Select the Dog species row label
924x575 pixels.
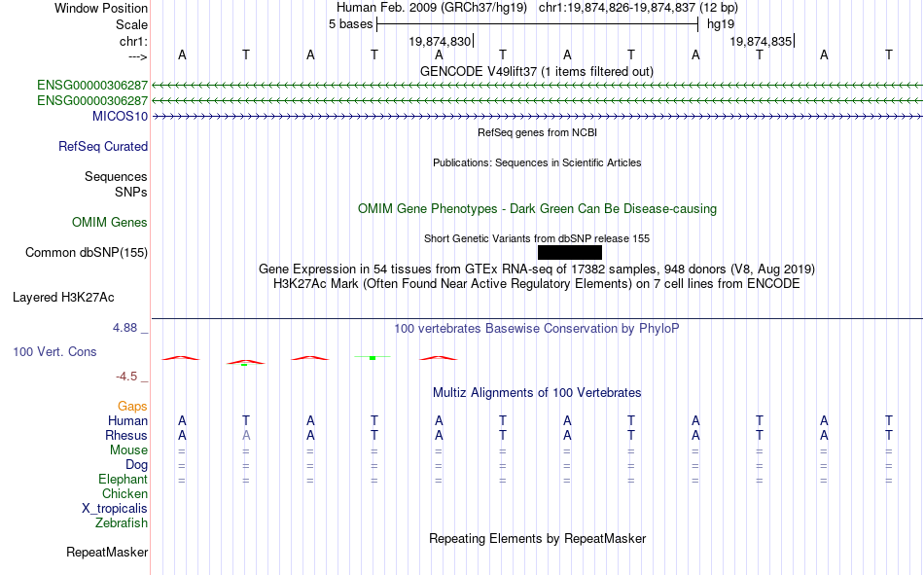click(x=136, y=465)
